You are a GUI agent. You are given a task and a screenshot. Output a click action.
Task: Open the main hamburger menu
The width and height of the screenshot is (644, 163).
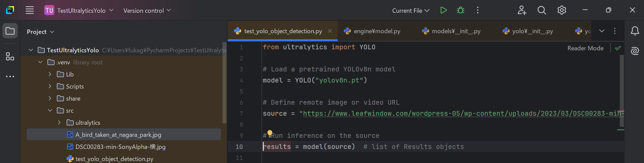coord(30,10)
